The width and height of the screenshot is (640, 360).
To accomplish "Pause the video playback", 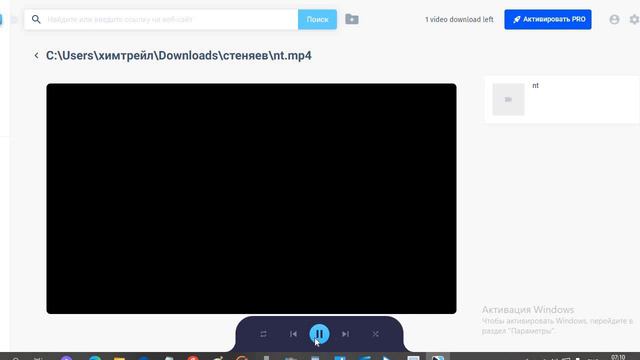I will (319, 334).
